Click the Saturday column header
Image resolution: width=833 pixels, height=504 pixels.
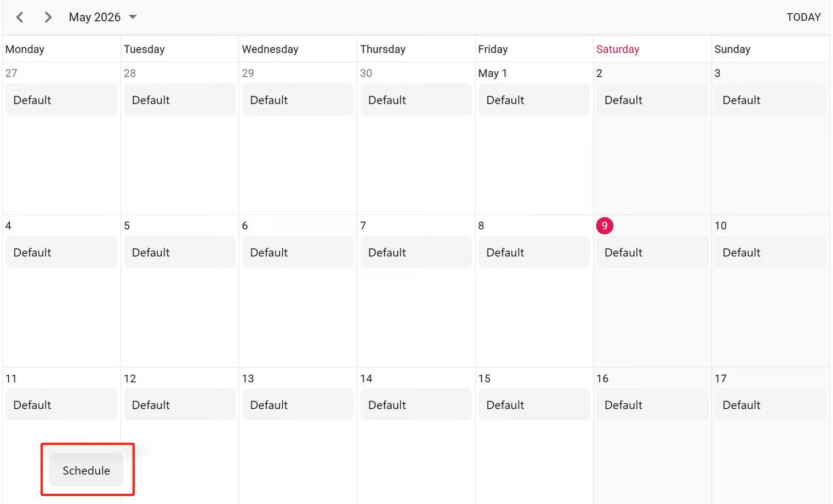[x=618, y=49]
